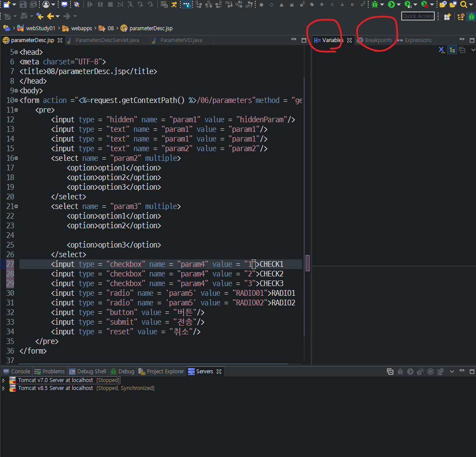Click the External Tools run icon

tap(424, 4)
